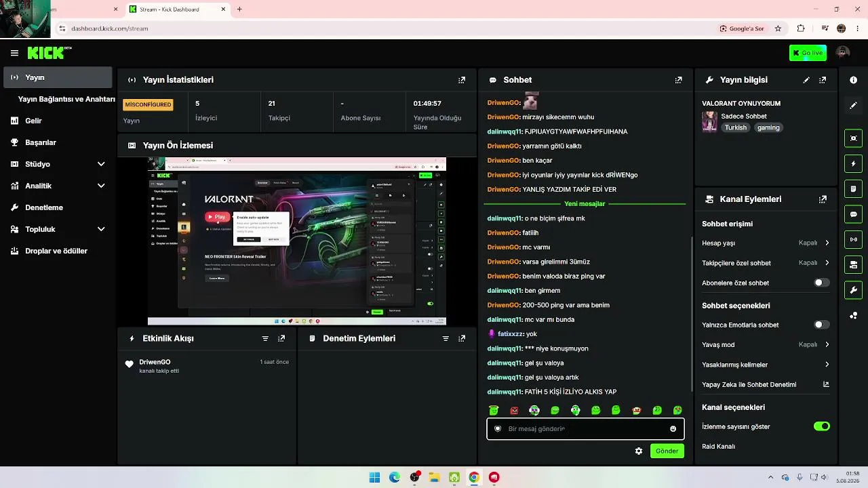The height and width of the screenshot is (488, 868).
Task: Bookmark this page with star icon
Action: click(x=778, y=28)
